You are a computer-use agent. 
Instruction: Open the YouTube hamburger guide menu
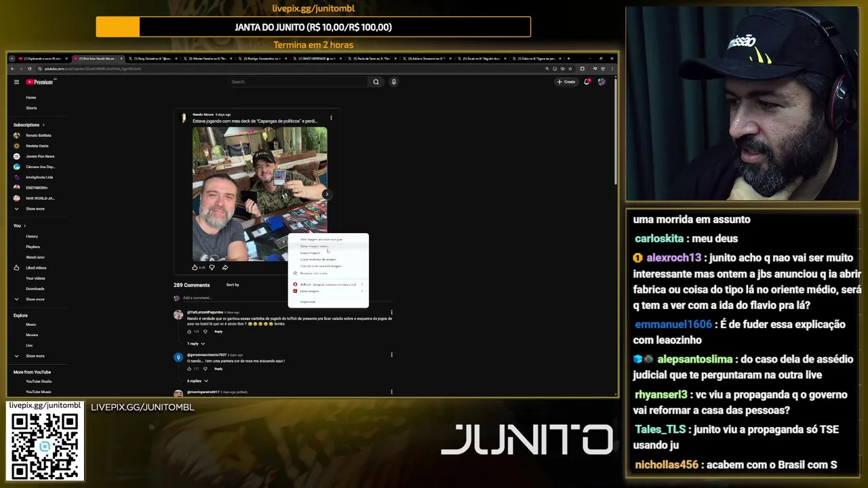point(17,82)
